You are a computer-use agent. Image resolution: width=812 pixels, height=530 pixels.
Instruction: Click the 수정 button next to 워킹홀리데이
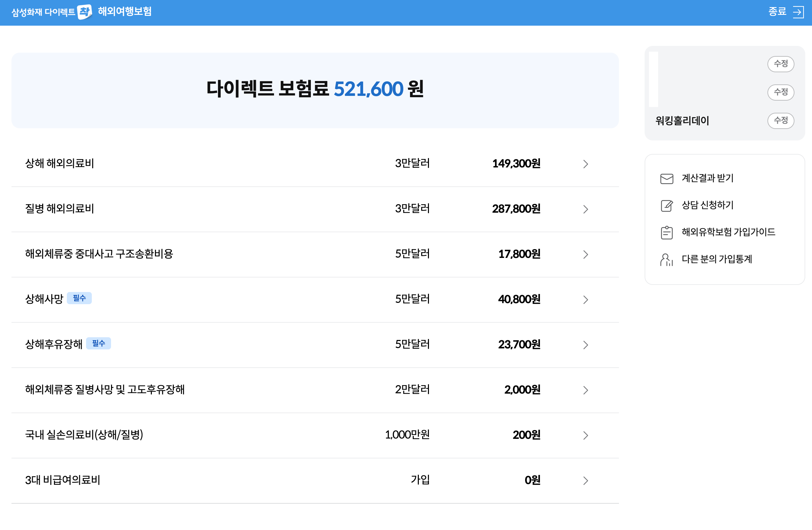tap(780, 121)
